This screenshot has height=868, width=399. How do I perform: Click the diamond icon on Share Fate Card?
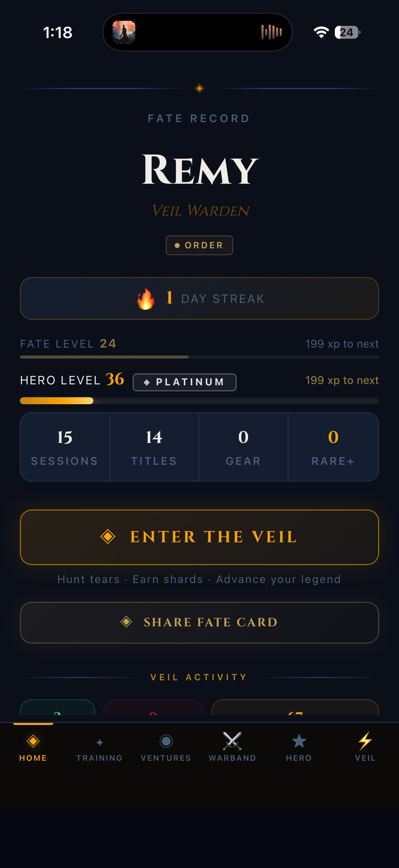127,622
